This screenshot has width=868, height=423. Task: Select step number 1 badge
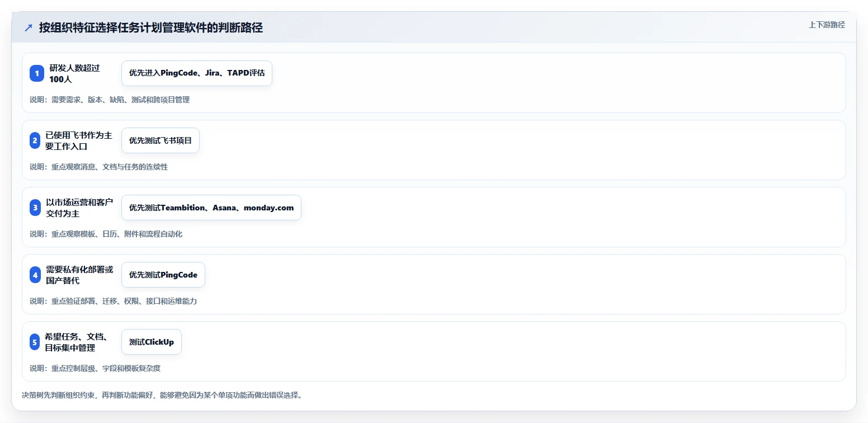(37, 73)
